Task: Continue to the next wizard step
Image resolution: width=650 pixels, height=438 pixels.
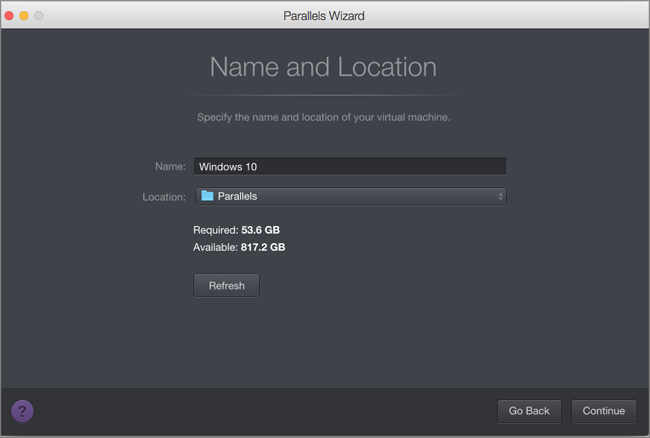Action: click(x=604, y=411)
